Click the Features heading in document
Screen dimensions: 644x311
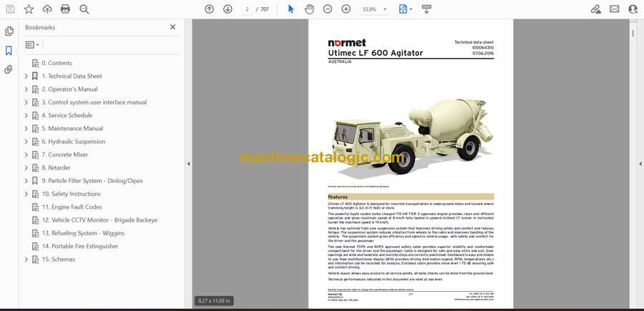[338, 197]
